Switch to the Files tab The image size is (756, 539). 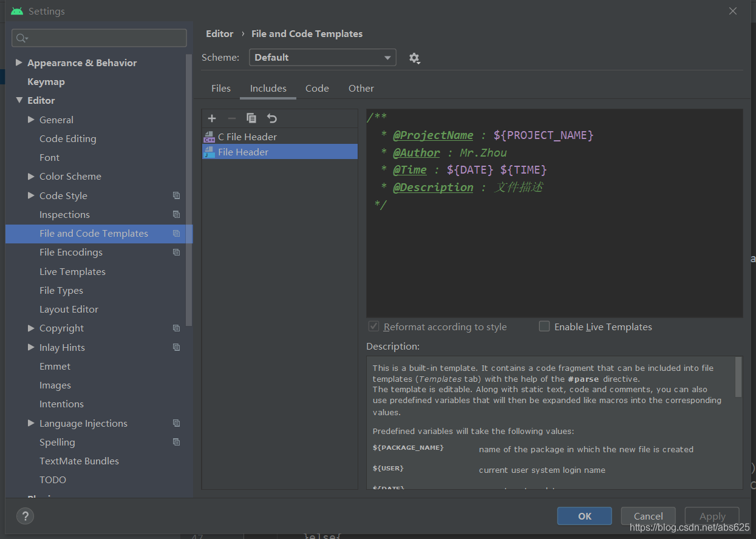pos(221,88)
